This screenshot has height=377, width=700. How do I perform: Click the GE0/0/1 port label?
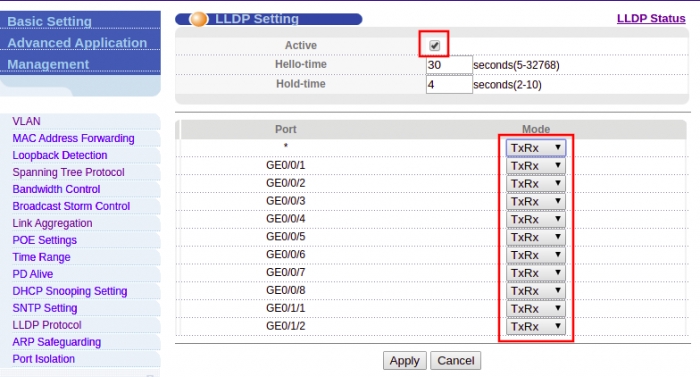(286, 165)
